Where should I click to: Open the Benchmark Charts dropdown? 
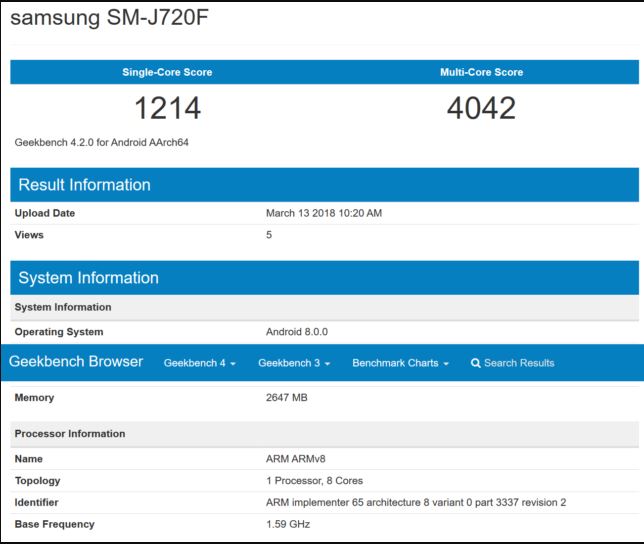click(x=400, y=363)
